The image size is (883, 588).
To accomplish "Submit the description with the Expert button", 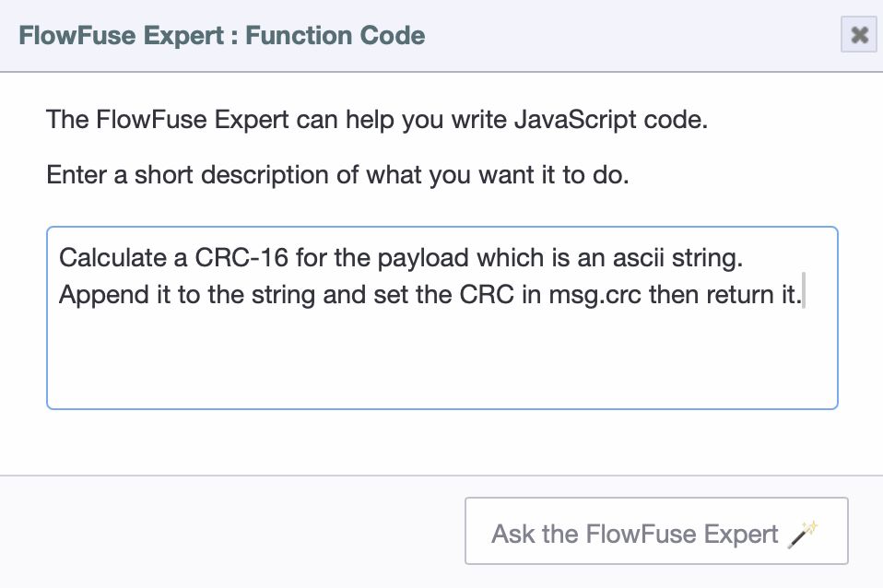I will (656, 533).
